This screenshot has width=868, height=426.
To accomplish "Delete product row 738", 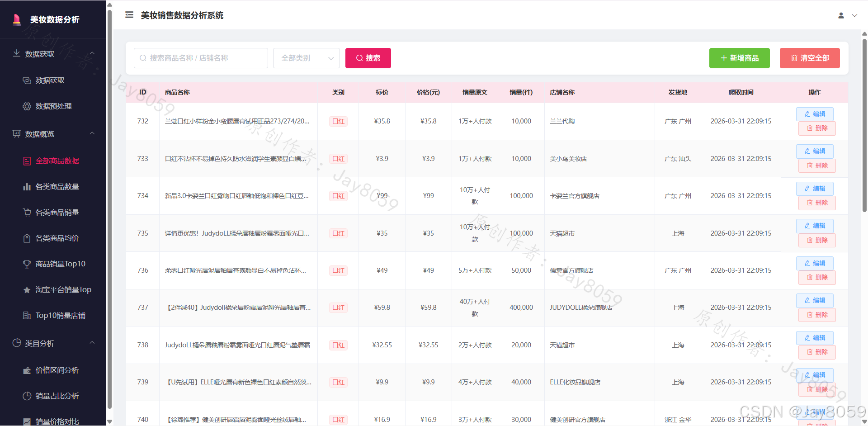I will (x=817, y=352).
